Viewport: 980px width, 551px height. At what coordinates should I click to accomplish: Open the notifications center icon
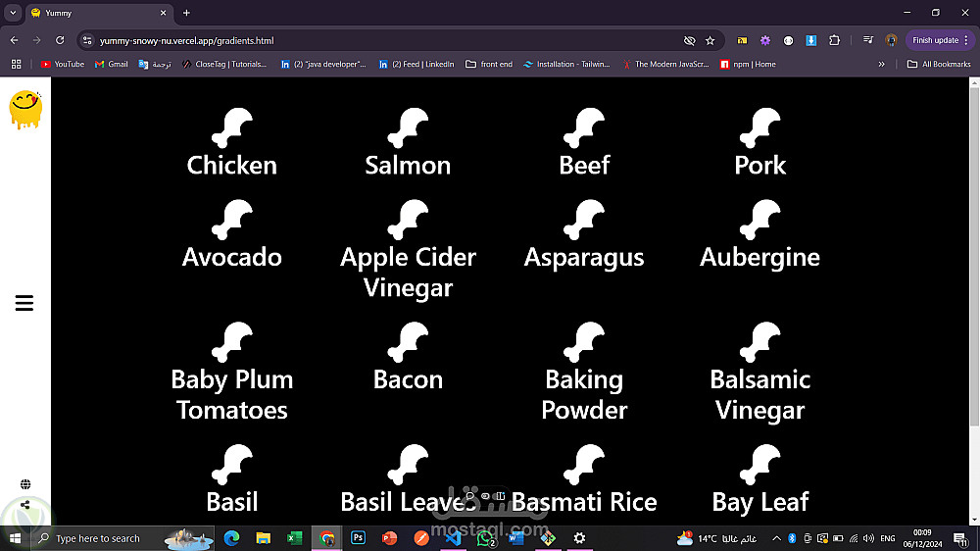(960, 538)
